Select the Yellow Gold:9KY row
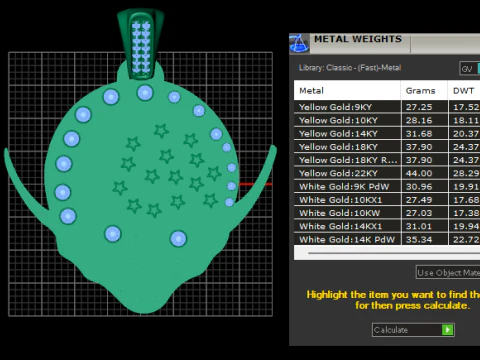This screenshot has width=480, height=360. pyautogui.click(x=387, y=107)
